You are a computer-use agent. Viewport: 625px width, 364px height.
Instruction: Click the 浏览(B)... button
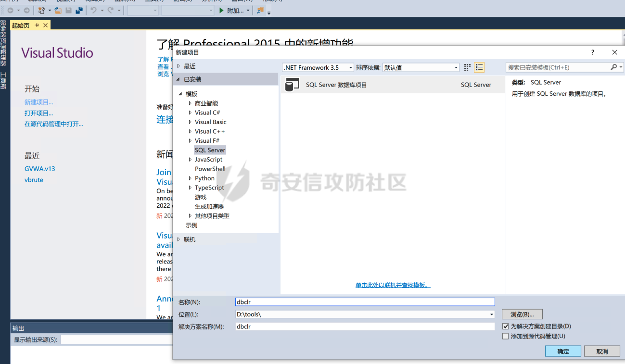pyautogui.click(x=522, y=314)
